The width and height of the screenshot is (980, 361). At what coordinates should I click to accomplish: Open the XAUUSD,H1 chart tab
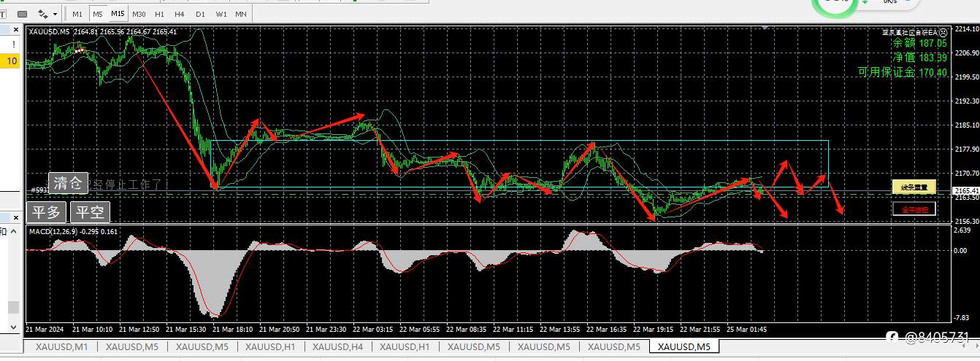point(270,347)
